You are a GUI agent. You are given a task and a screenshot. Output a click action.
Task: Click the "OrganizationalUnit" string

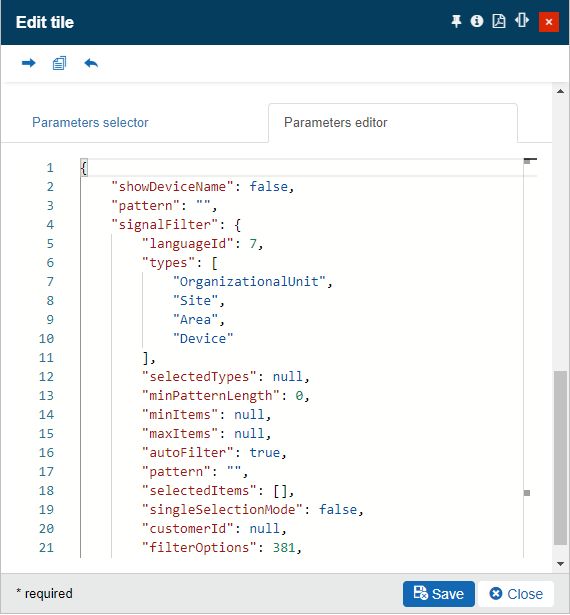[x=249, y=282]
